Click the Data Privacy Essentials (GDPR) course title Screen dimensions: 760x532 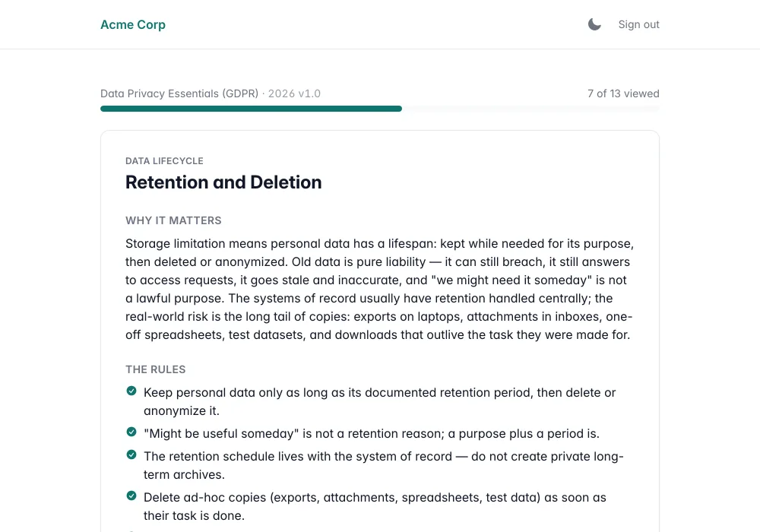pyautogui.click(x=179, y=93)
